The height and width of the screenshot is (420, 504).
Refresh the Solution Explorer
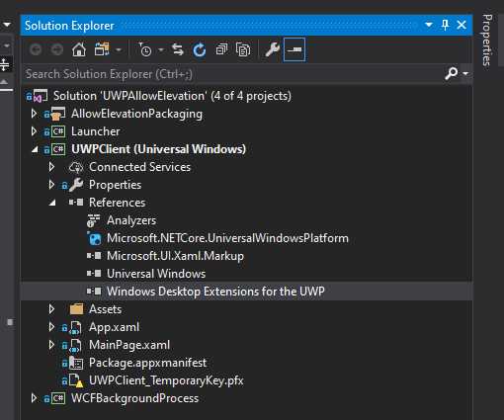coord(200,50)
